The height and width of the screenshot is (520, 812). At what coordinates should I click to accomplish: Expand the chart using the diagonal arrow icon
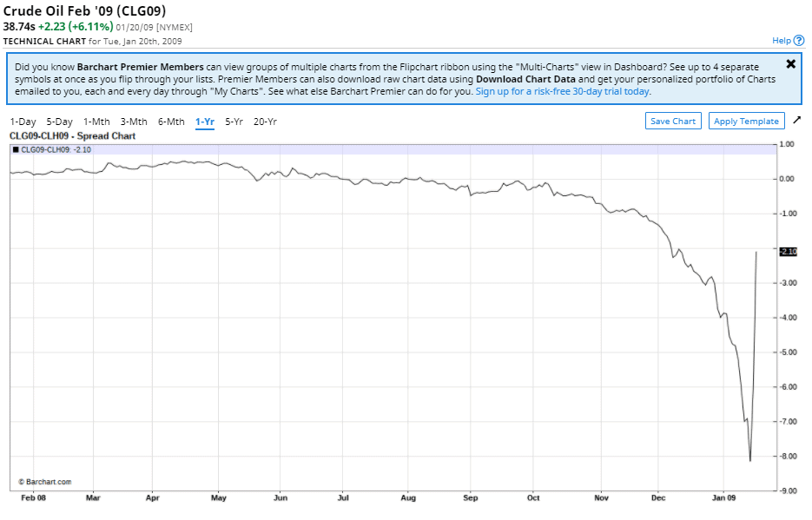797,121
